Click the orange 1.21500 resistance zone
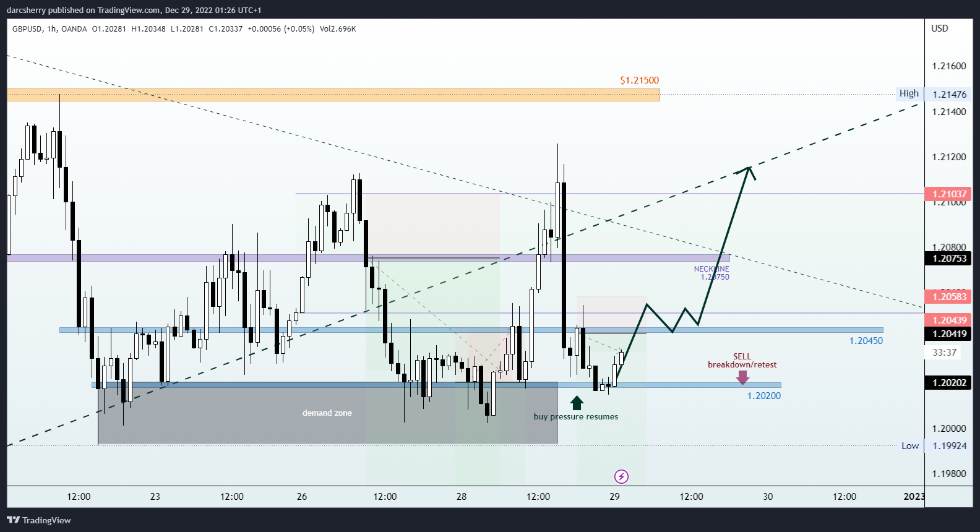The height and width of the screenshot is (532, 980). [333, 95]
